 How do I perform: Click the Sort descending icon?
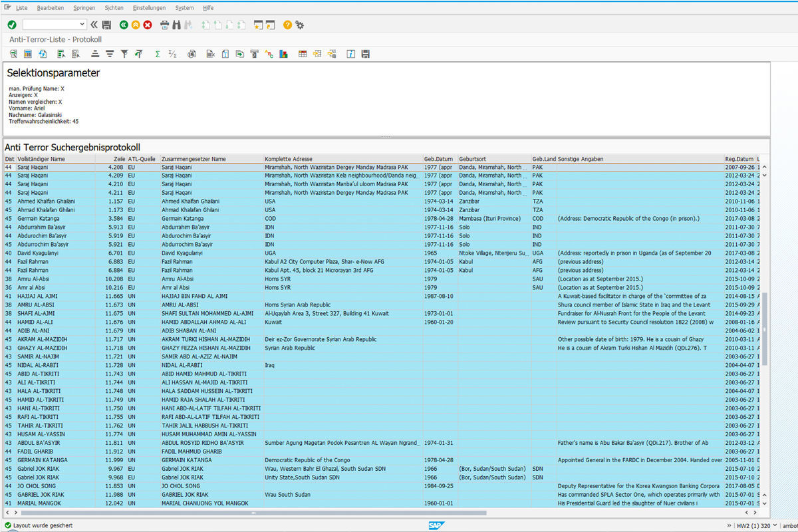[x=110, y=54]
